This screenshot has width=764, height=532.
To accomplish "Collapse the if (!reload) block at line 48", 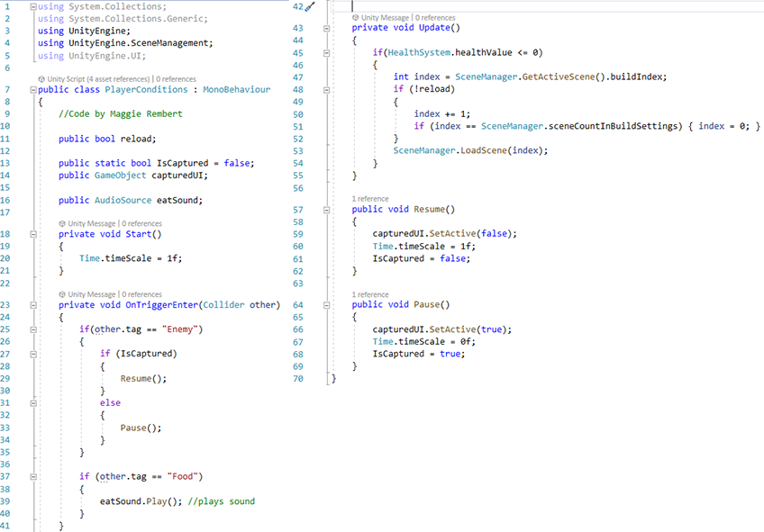I will pos(326,89).
